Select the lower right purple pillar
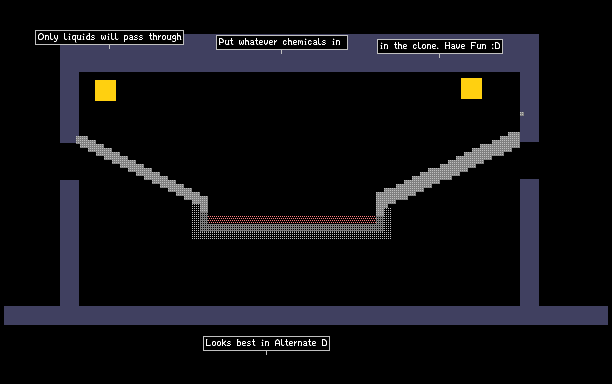 (529, 243)
